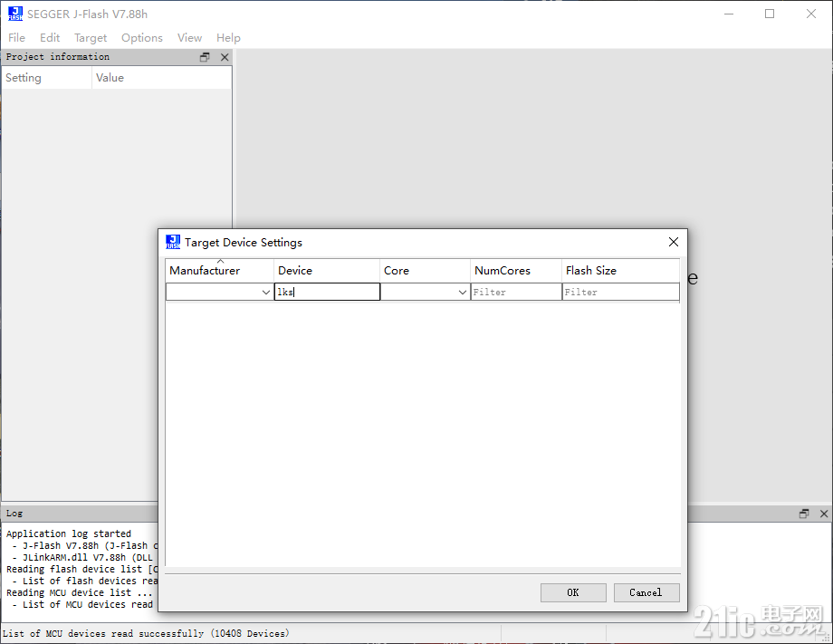Sort by the Flash Size column header
The height and width of the screenshot is (644, 833).
(x=620, y=271)
